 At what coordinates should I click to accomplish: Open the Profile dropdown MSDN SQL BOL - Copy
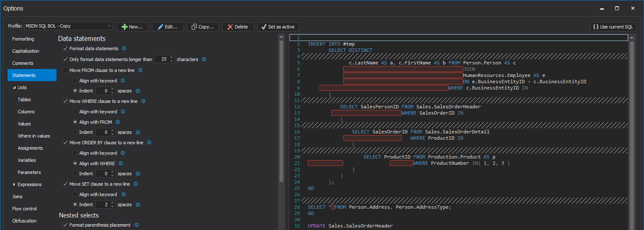tap(69, 26)
